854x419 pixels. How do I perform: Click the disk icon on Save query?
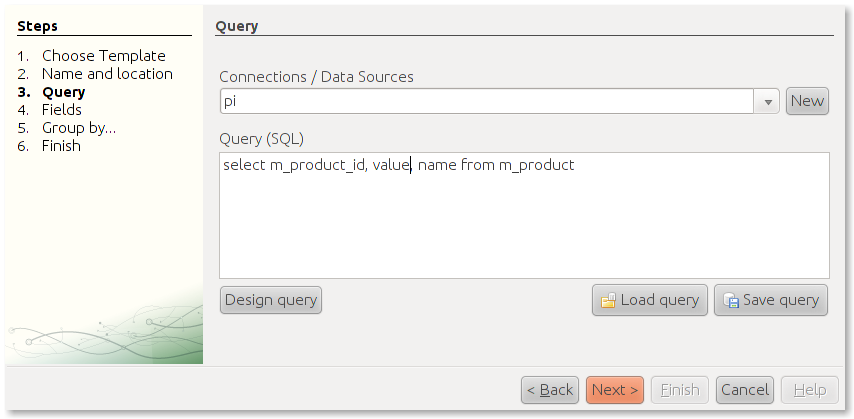(x=731, y=300)
